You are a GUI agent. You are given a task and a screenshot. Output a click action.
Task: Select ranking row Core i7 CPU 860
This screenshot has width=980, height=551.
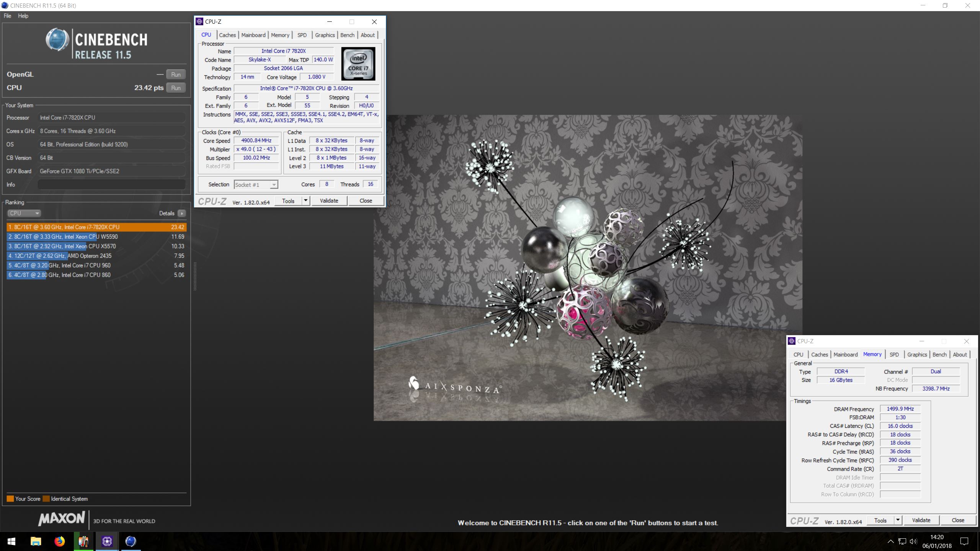96,275
